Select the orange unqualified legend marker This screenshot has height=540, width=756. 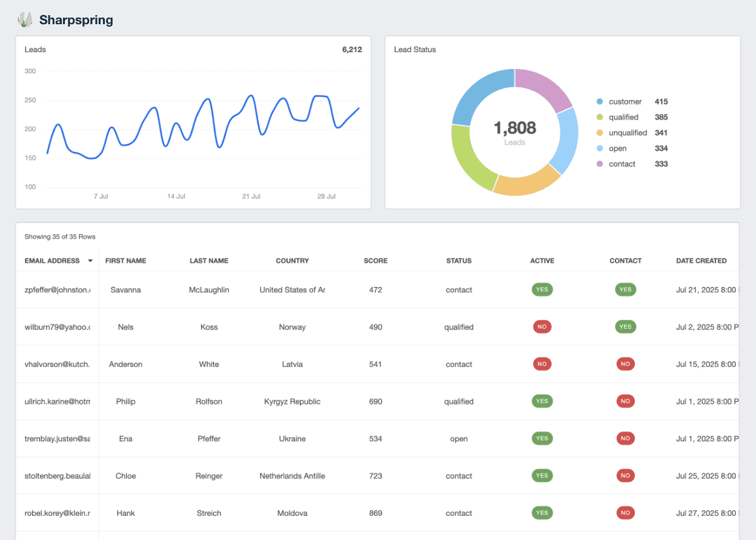(x=600, y=133)
